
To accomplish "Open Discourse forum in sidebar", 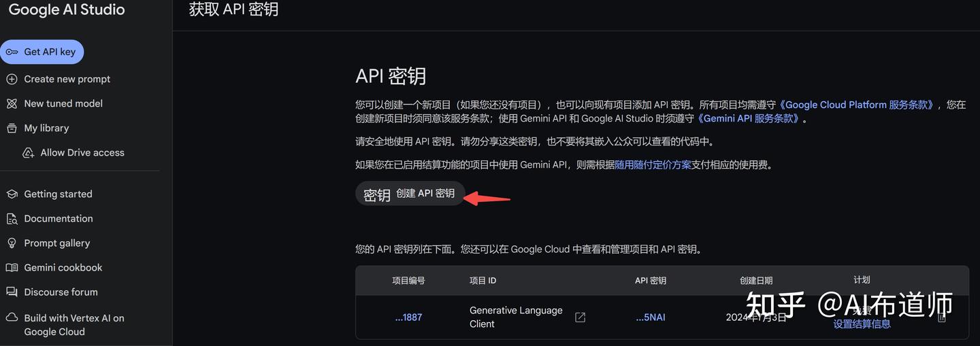I will [61, 292].
